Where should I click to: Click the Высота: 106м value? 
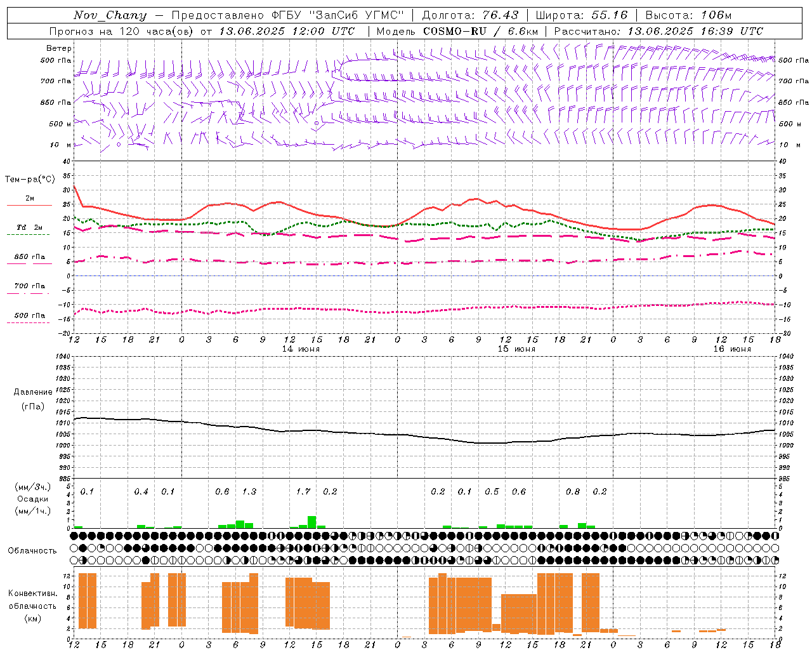tap(688, 15)
